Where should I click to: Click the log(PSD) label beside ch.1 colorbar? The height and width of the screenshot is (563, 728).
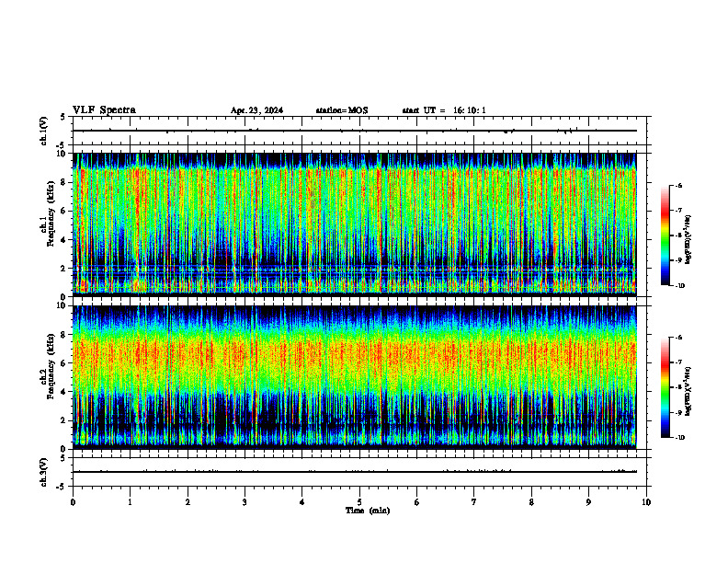click(x=688, y=240)
